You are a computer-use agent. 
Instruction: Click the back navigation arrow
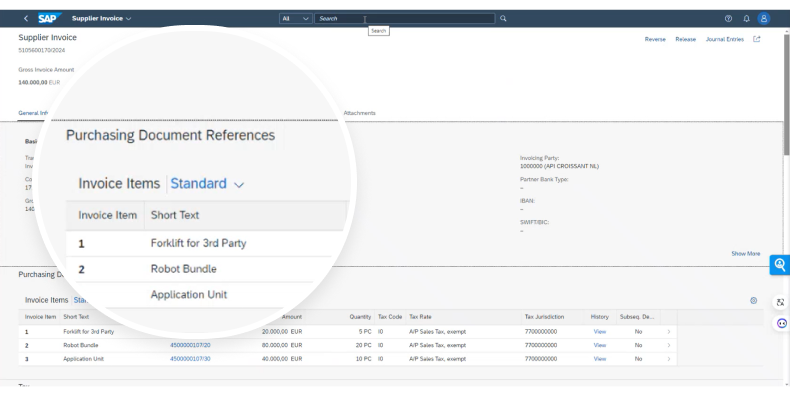26,18
